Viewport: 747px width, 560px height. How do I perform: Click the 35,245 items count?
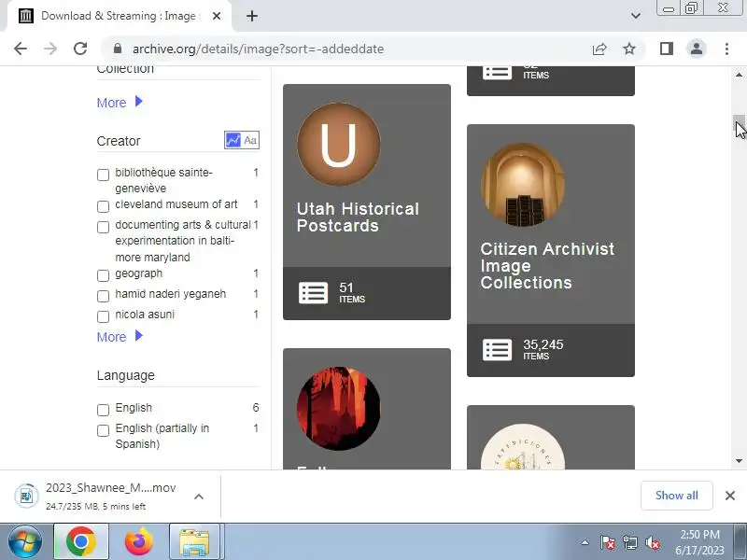tap(543, 349)
